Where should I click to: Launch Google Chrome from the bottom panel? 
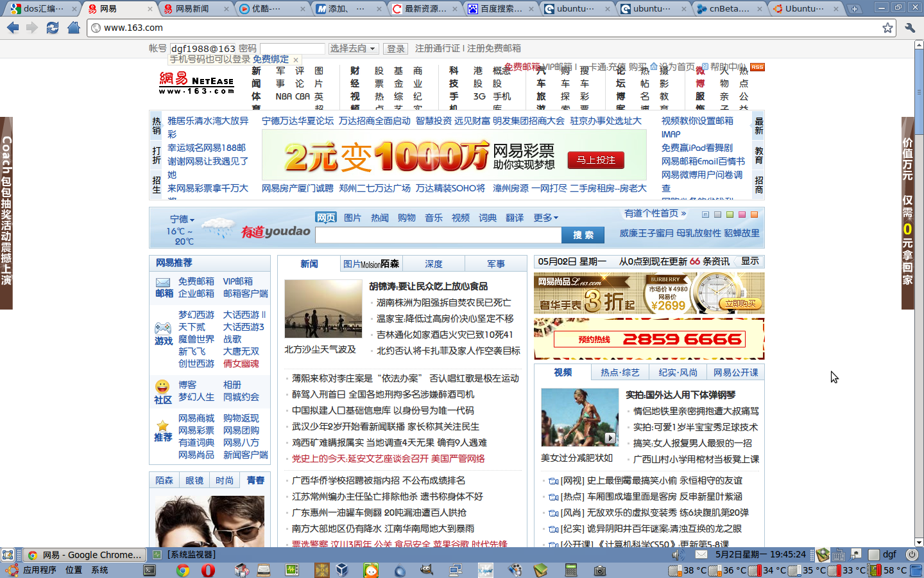point(183,570)
